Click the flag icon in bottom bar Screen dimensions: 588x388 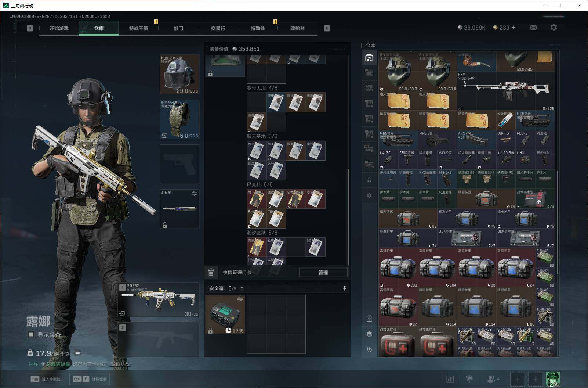pyautogui.click(x=469, y=379)
